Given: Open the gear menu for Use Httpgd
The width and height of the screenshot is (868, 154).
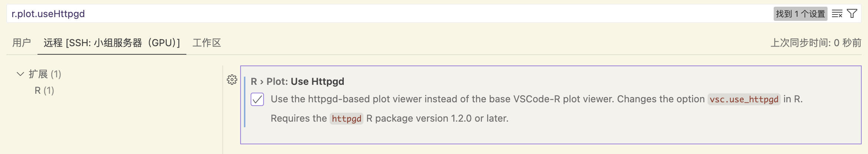Looking at the screenshot, I should tap(232, 80).
